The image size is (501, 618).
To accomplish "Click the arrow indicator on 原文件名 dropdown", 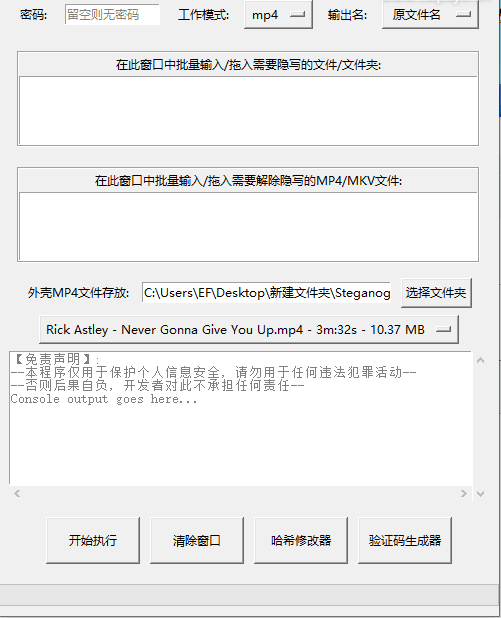I will pos(464,15).
